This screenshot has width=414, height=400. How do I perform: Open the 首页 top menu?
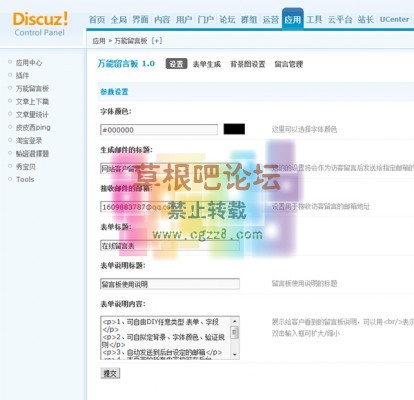click(x=97, y=20)
